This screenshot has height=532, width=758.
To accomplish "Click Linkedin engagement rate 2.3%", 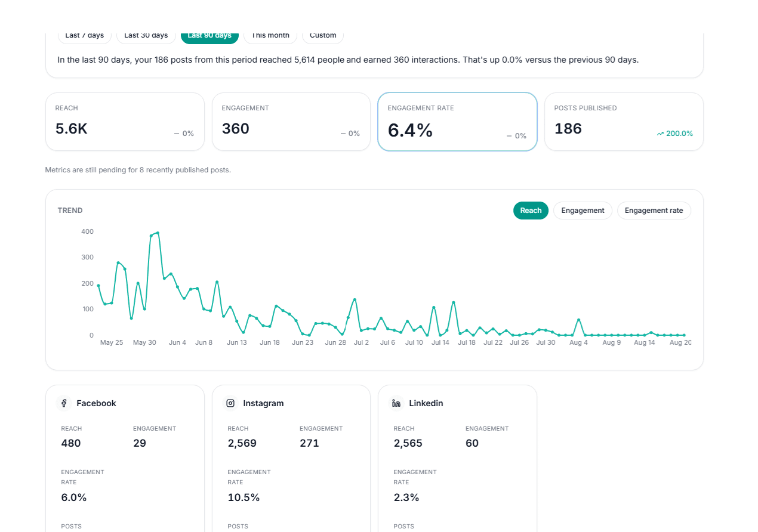I will 406,497.
